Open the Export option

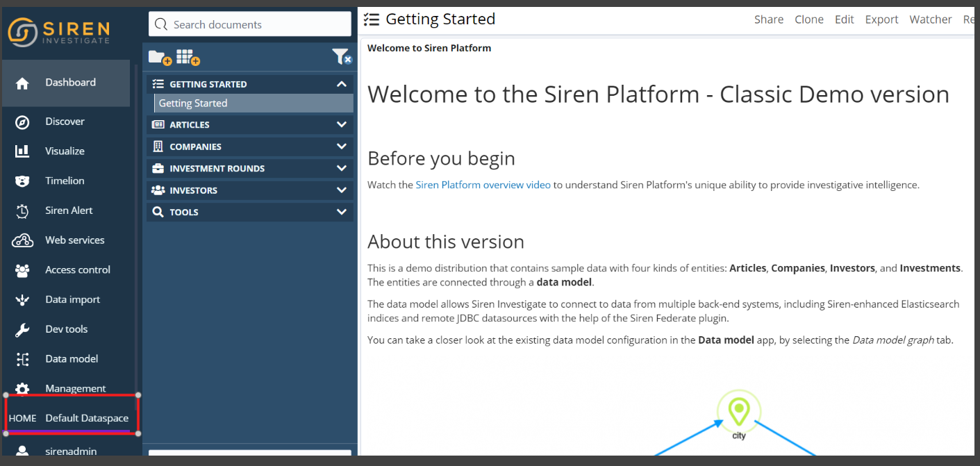pos(881,19)
